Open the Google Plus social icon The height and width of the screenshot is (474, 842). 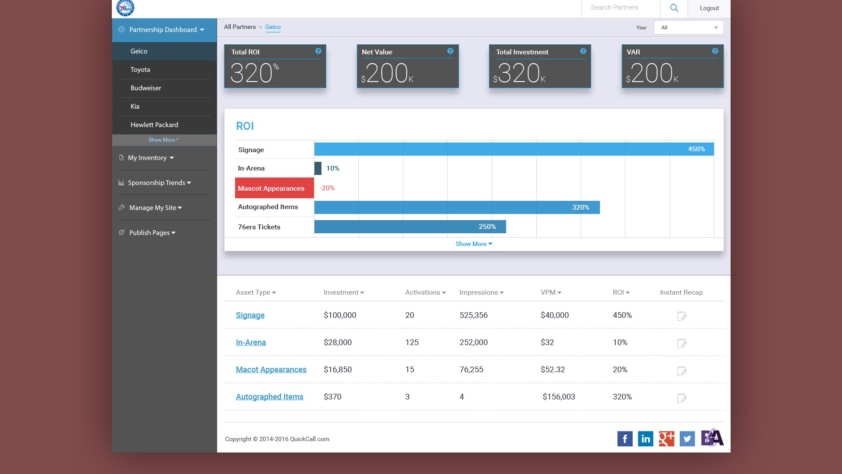point(666,439)
